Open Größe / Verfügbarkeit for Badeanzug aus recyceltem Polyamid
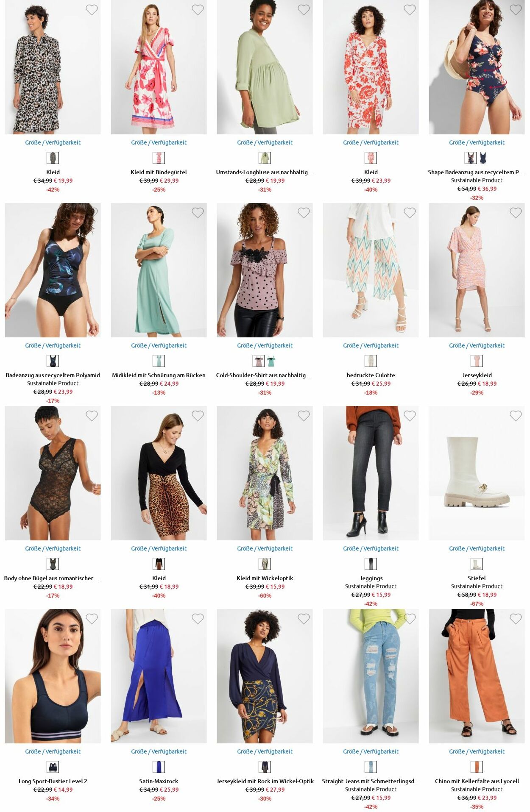530x812 pixels. [x=53, y=345]
